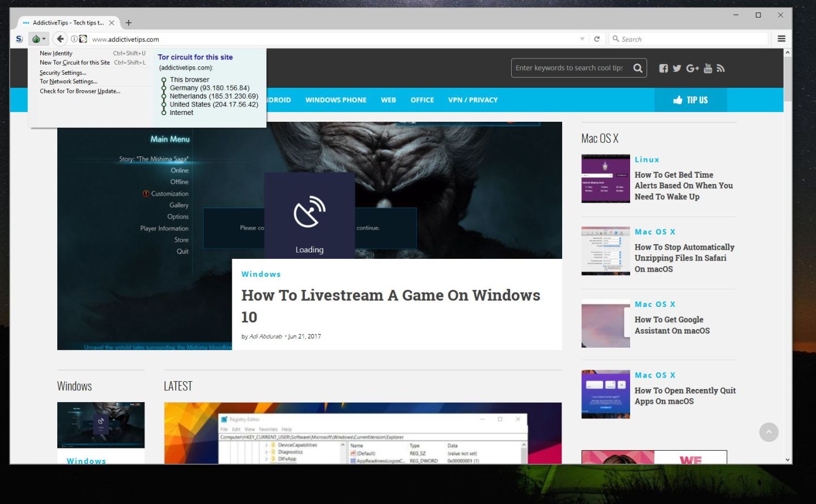Image resolution: width=816 pixels, height=504 pixels.
Task: Go back with the back arrow button
Action: [60, 39]
